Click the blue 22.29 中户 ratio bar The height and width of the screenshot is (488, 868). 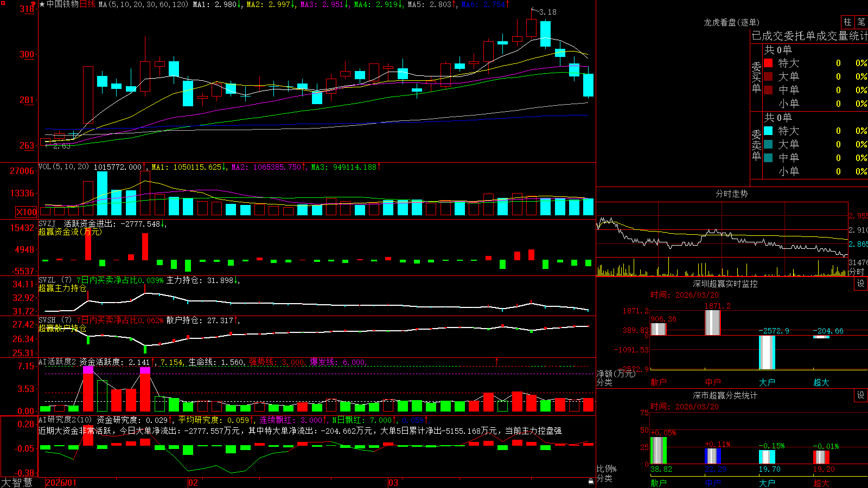point(712,456)
